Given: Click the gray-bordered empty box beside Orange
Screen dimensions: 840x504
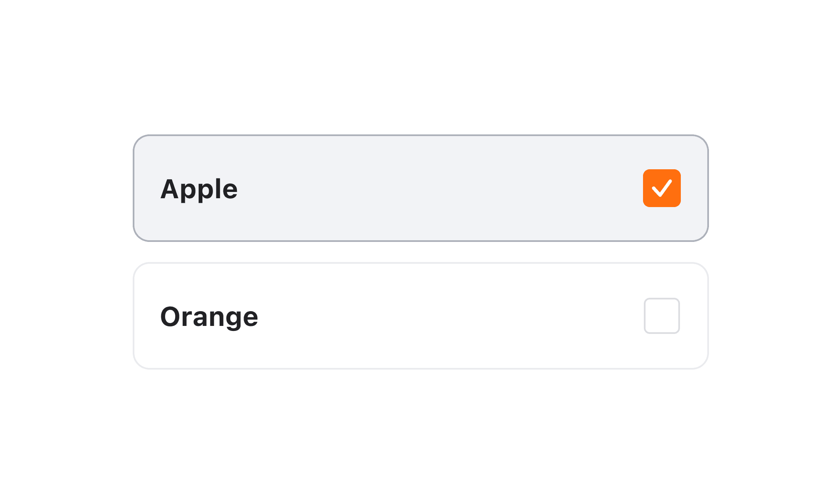Looking at the screenshot, I should coord(661,316).
